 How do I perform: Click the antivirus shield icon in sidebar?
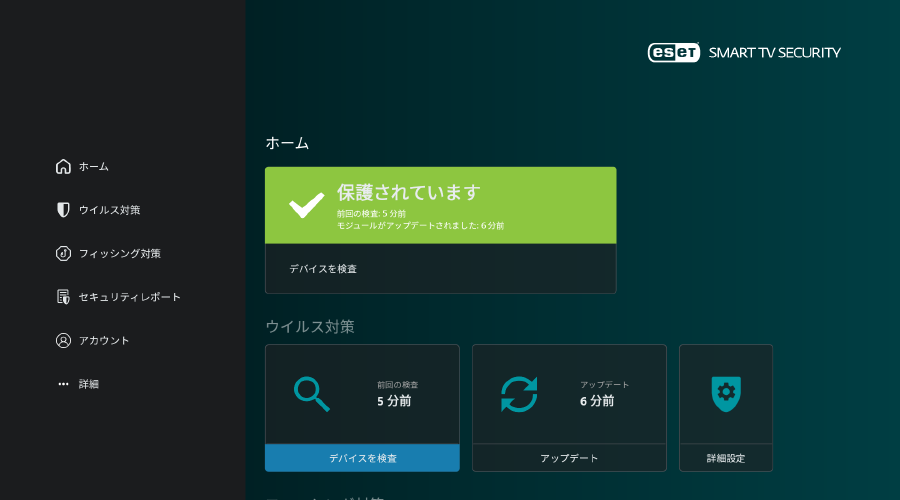[63, 210]
